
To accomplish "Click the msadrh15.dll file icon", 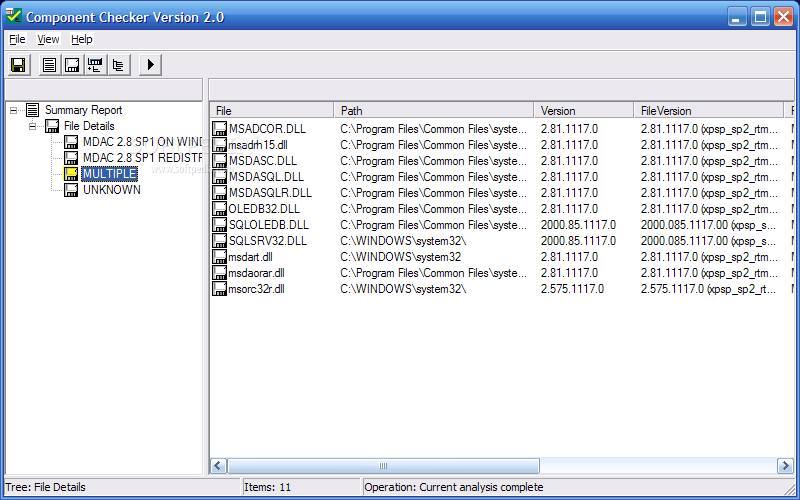I will click(219, 145).
